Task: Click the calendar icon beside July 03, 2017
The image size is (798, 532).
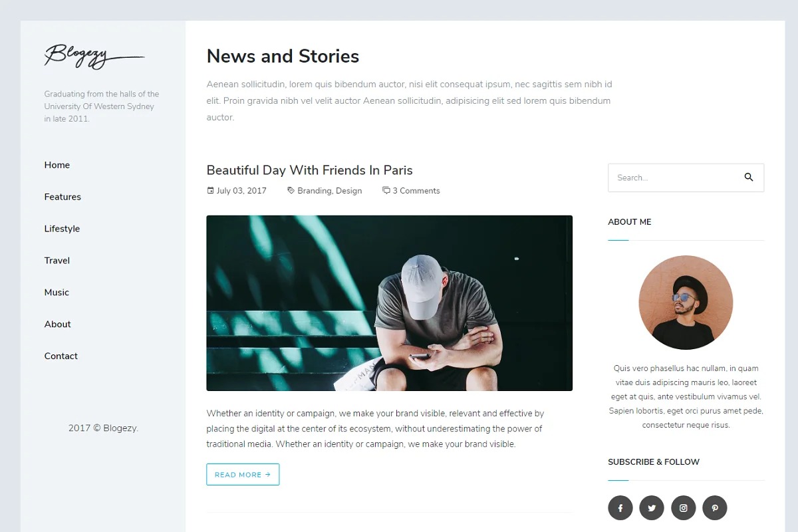Action: [211, 191]
